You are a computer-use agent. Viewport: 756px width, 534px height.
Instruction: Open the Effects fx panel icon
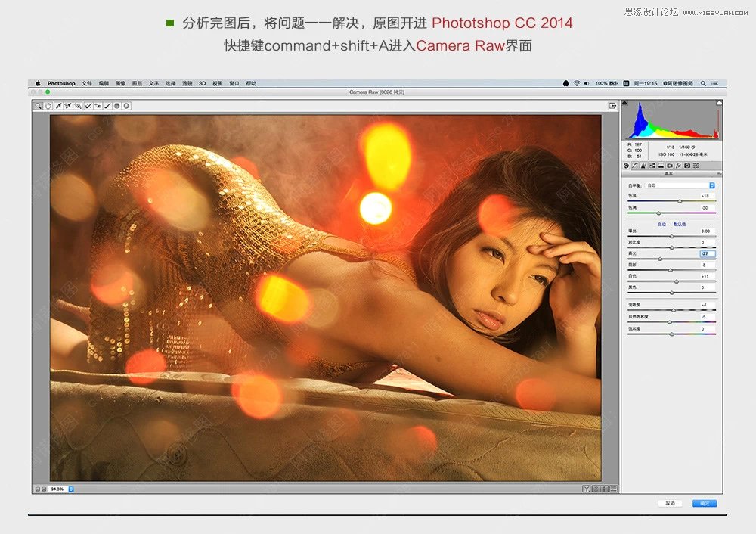(x=678, y=166)
